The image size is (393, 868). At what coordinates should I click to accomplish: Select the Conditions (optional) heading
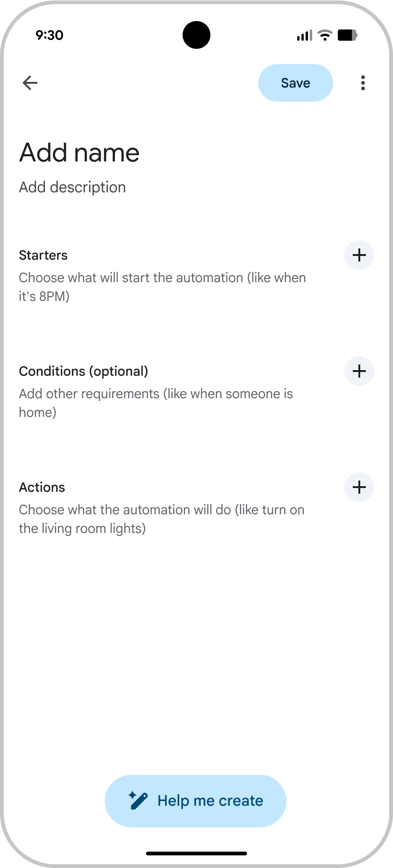[83, 371]
